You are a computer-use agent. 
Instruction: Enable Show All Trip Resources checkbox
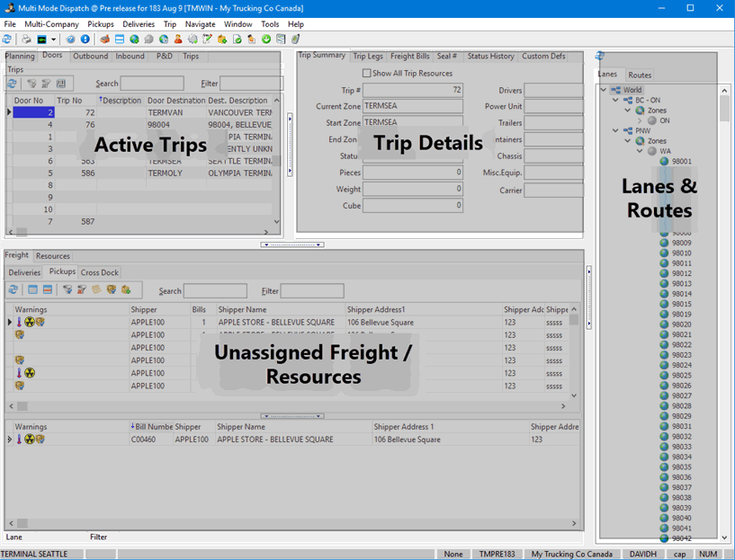366,74
